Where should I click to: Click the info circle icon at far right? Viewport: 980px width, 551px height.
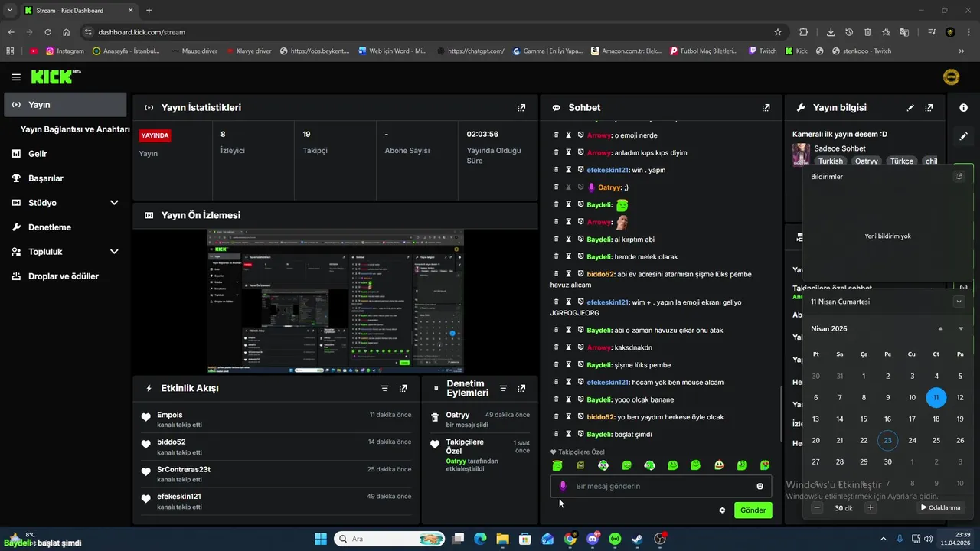point(964,108)
